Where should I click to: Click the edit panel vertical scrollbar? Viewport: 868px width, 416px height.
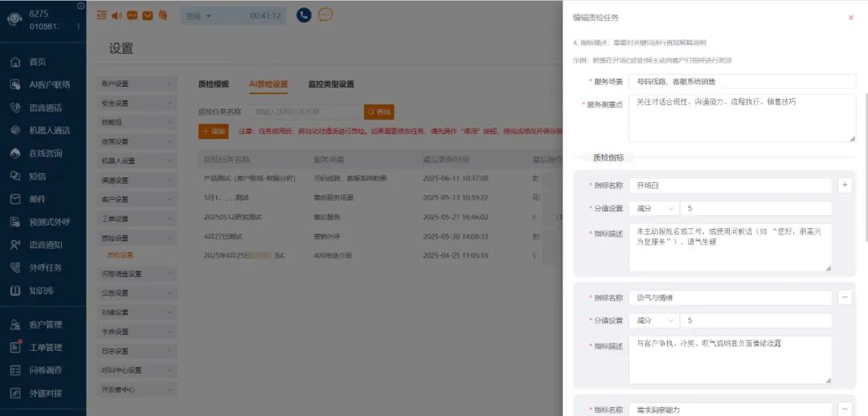[x=866, y=167]
